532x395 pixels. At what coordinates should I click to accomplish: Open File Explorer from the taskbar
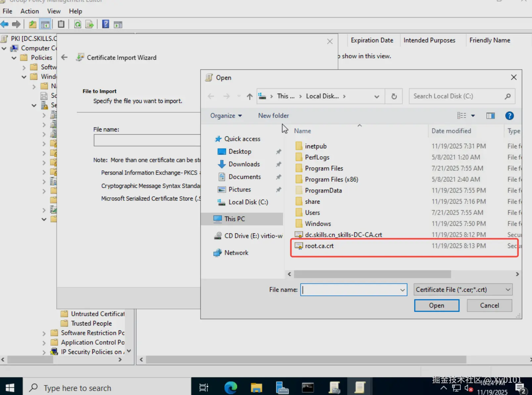tap(256, 387)
